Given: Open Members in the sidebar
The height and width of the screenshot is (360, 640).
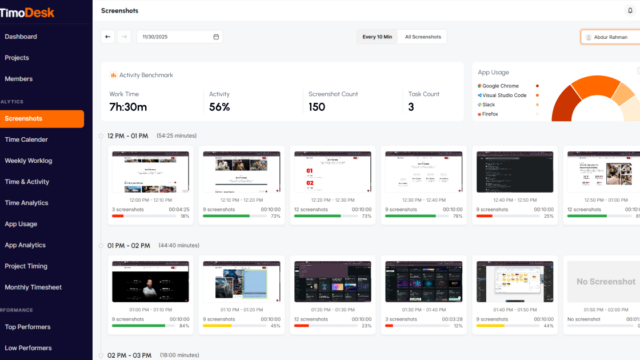Looking at the screenshot, I should pos(19,79).
